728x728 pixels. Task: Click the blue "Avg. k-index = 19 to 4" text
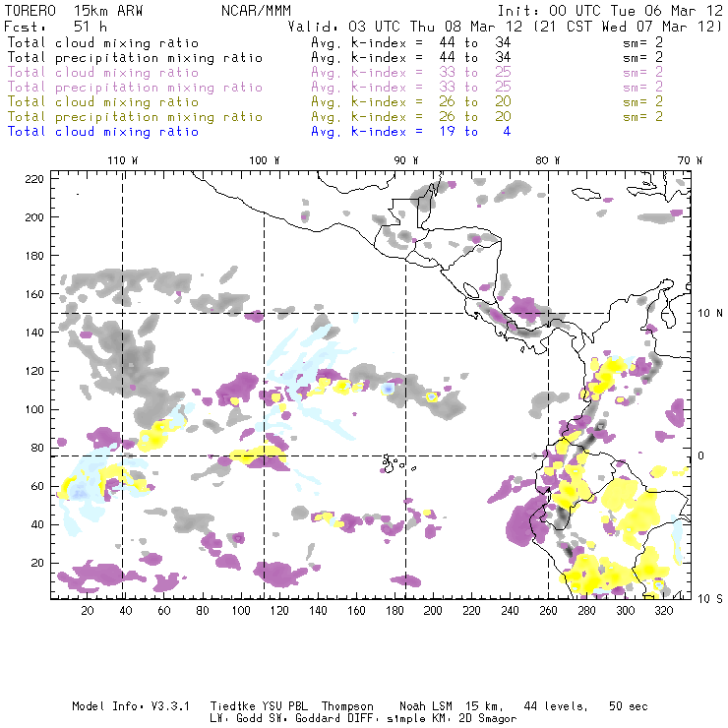[x=411, y=132]
